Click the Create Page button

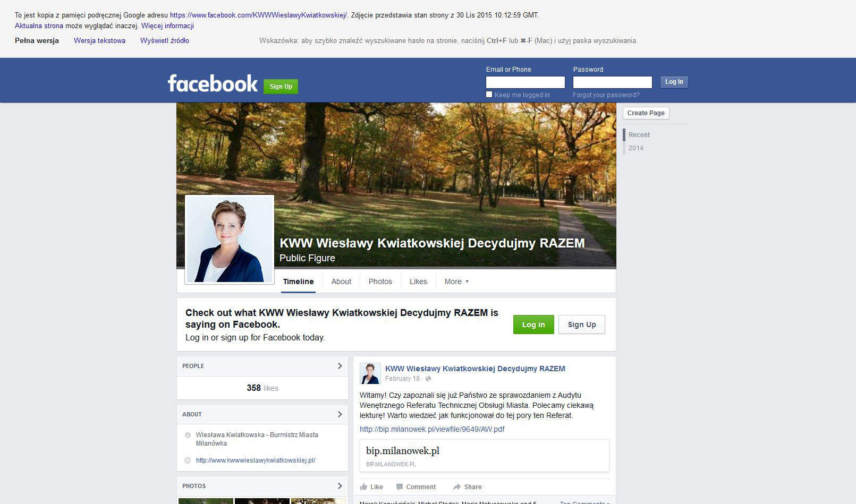(x=646, y=113)
